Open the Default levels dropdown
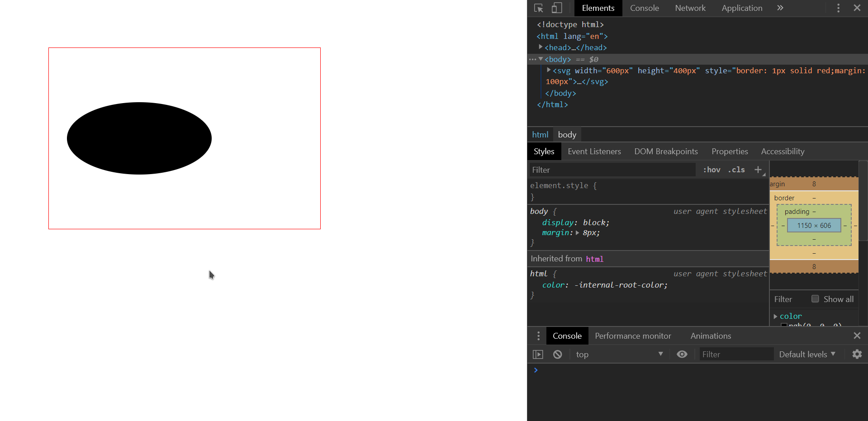The image size is (868, 421). click(x=807, y=354)
